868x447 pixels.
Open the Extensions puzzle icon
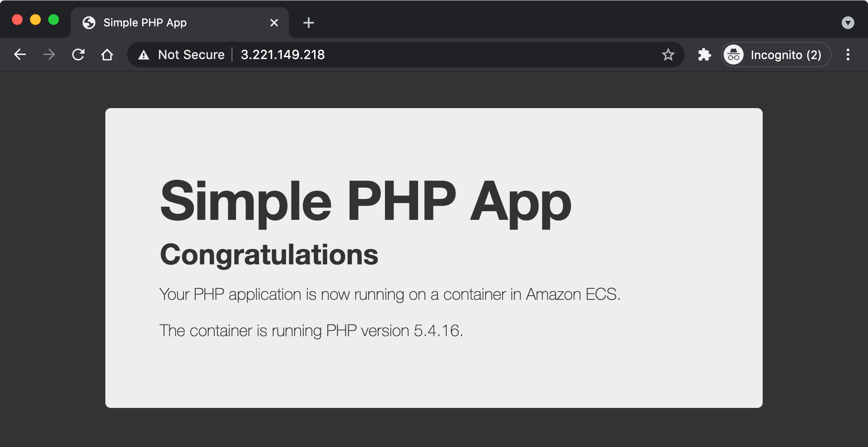pyautogui.click(x=704, y=55)
